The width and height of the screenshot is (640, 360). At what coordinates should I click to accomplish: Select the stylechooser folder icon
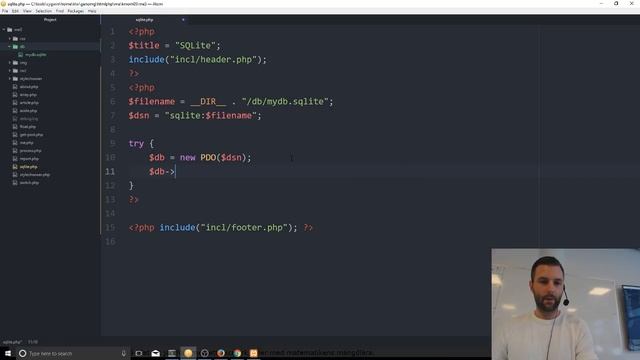(15, 78)
